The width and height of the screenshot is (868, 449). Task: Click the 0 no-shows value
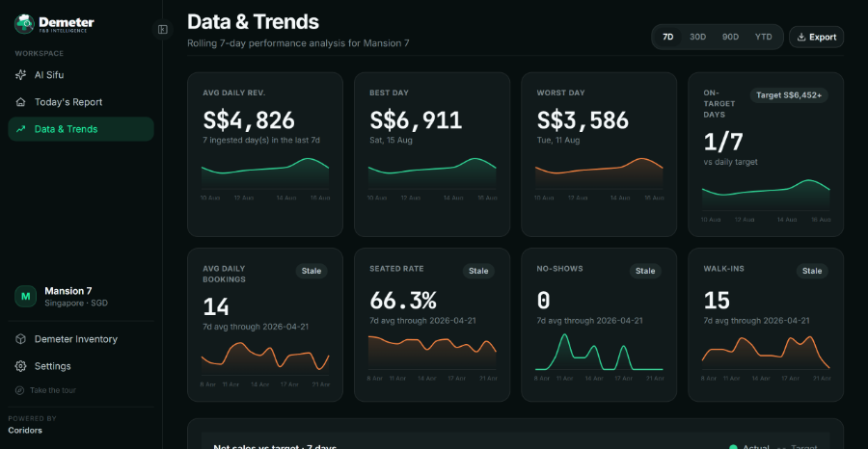coord(543,301)
